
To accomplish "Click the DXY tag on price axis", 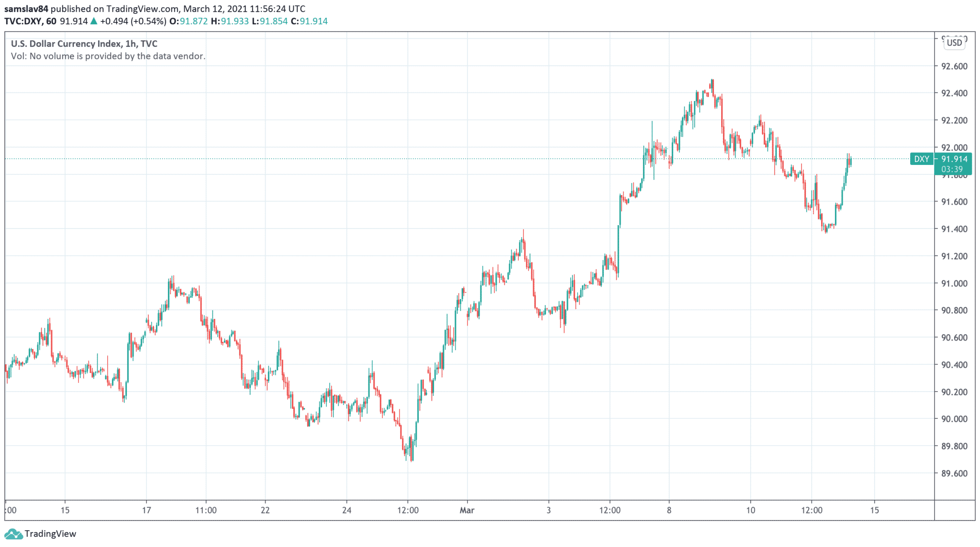I will point(921,159).
